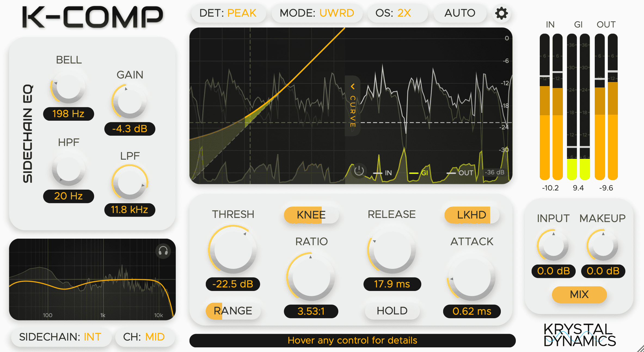The width and height of the screenshot is (644, 352).
Task: Click the HPF knob
Action: click(69, 169)
